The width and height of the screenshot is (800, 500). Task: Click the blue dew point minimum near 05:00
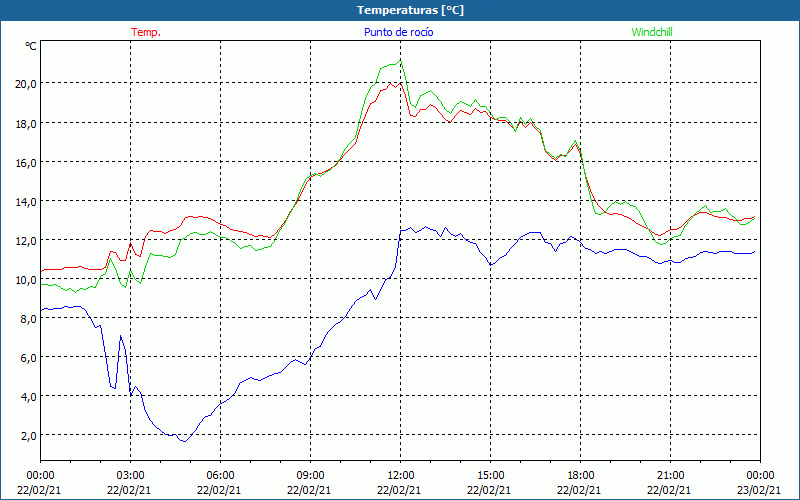pos(184,441)
